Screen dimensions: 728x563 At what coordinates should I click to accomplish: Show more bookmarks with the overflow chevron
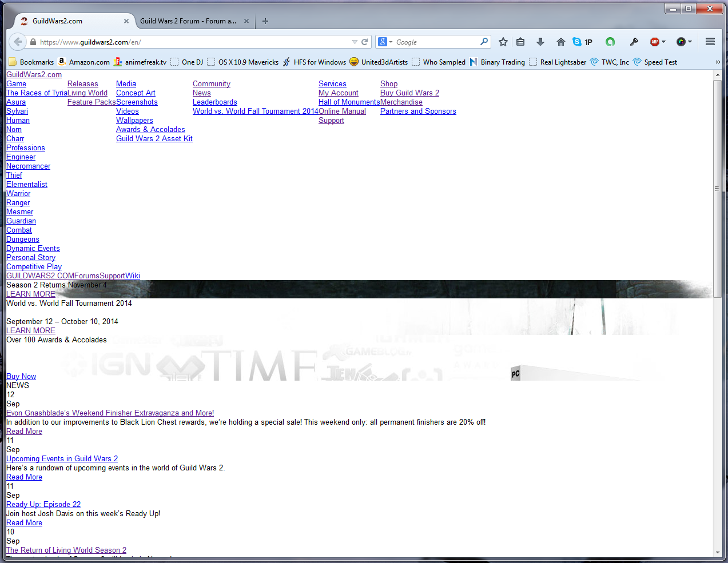pyautogui.click(x=718, y=62)
